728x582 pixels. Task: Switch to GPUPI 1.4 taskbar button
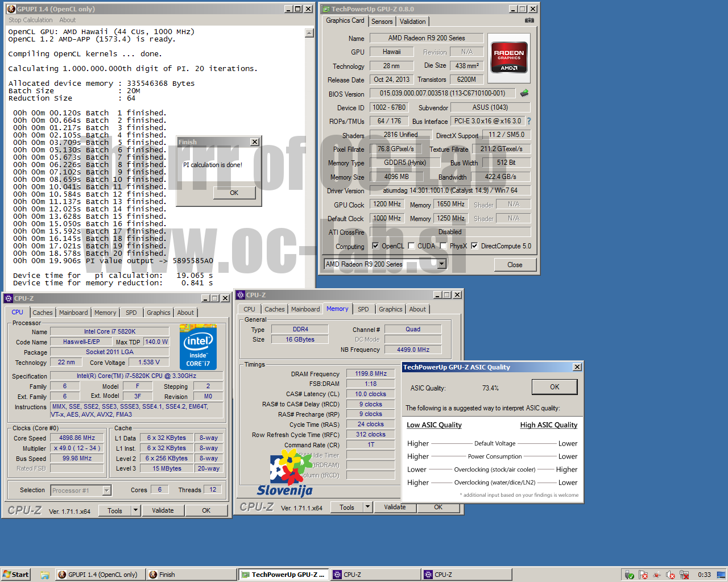(x=100, y=575)
